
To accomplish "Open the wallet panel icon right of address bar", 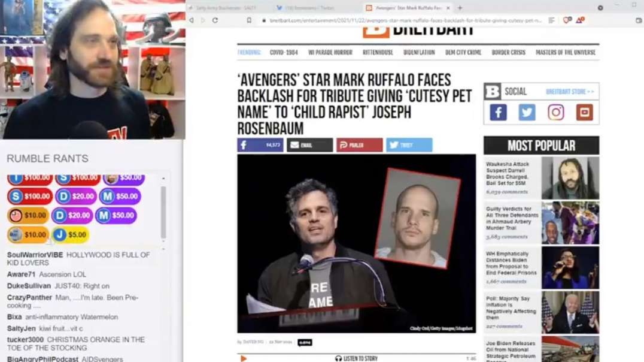I will click(x=639, y=20).
